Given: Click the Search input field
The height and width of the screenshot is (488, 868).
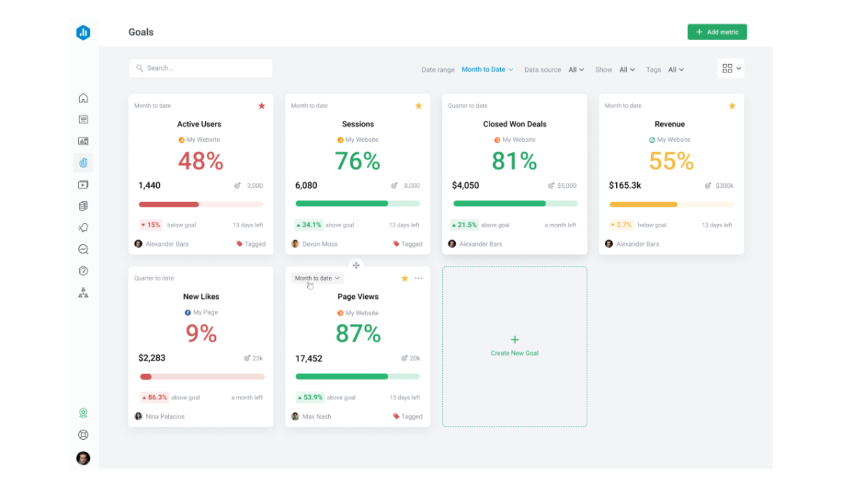Looking at the screenshot, I should click(201, 68).
